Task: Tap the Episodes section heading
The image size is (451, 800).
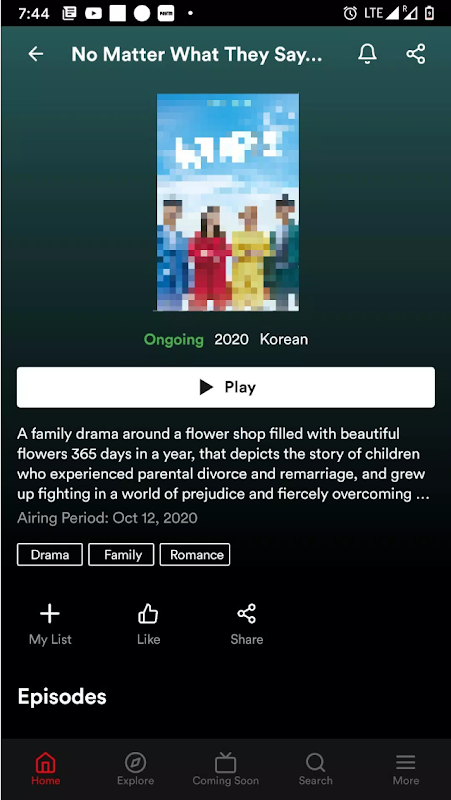Action: pos(62,696)
